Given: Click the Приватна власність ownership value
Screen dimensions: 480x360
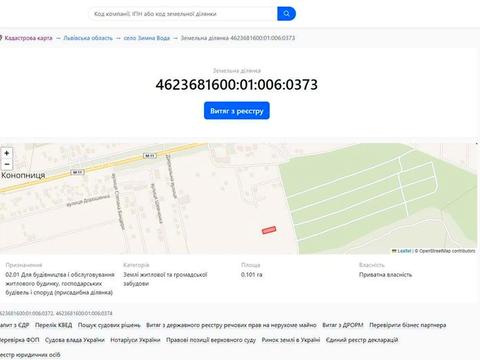Looking at the screenshot, I should [385, 275].
